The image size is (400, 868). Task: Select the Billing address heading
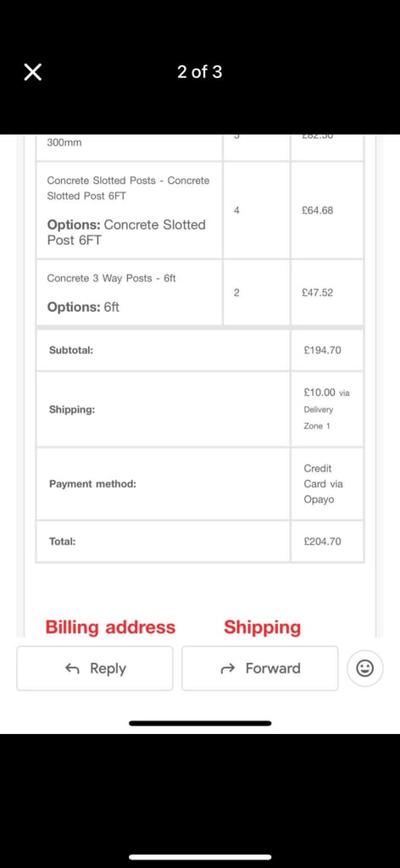(x=110, y=627)
